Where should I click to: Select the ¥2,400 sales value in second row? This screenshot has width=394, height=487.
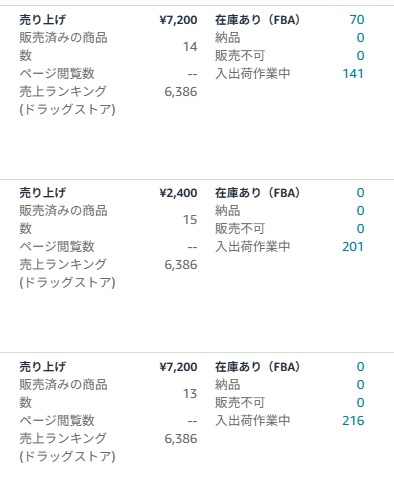(178, 193)
